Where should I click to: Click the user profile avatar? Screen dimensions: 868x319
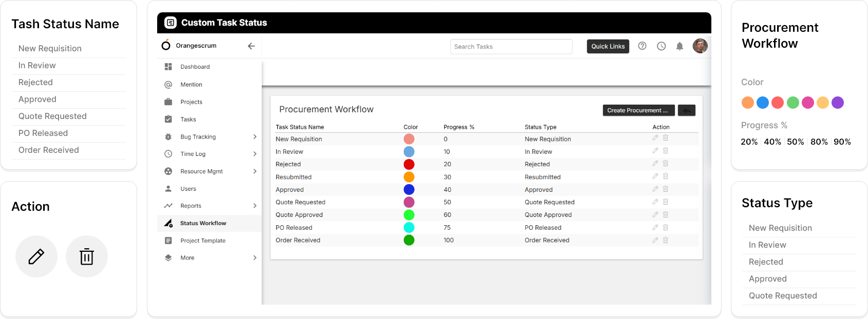coord(700,46)
